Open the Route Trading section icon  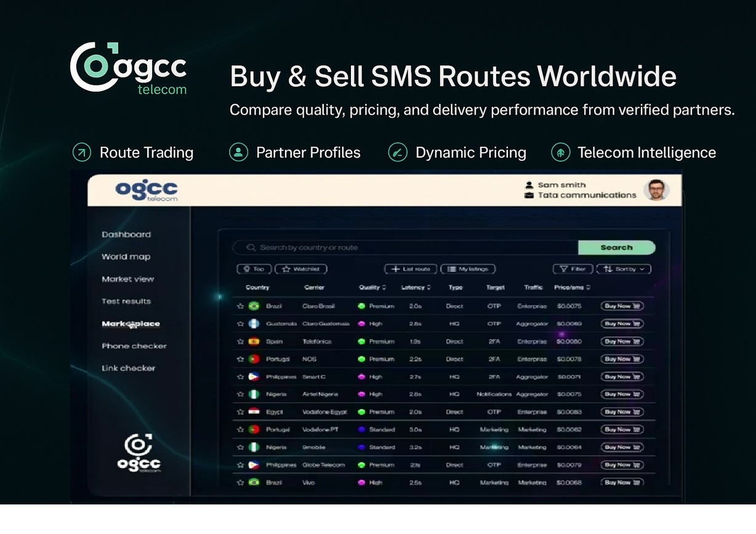pos(81,152)
